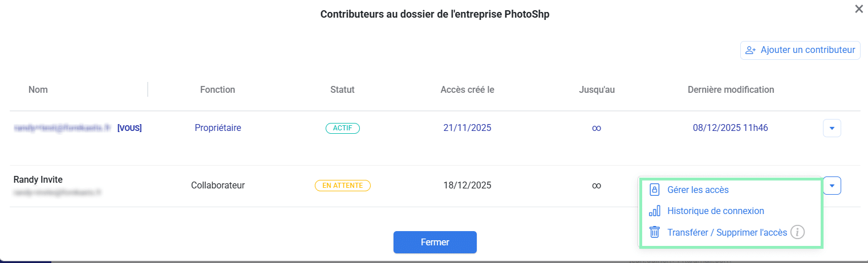Click the info icon next to Supprimer l'accès

tap(798, 232)
